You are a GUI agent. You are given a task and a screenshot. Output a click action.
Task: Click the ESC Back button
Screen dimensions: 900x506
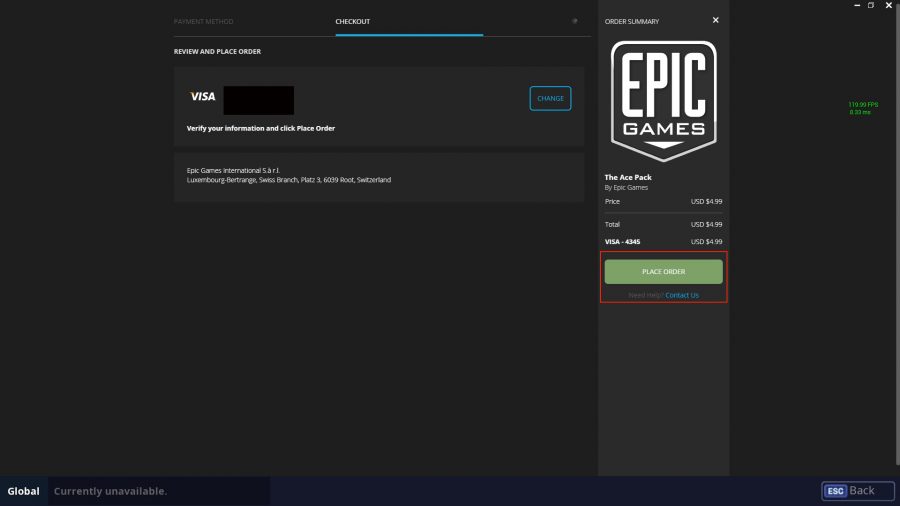pyautogui.click(x=857, y=491)
